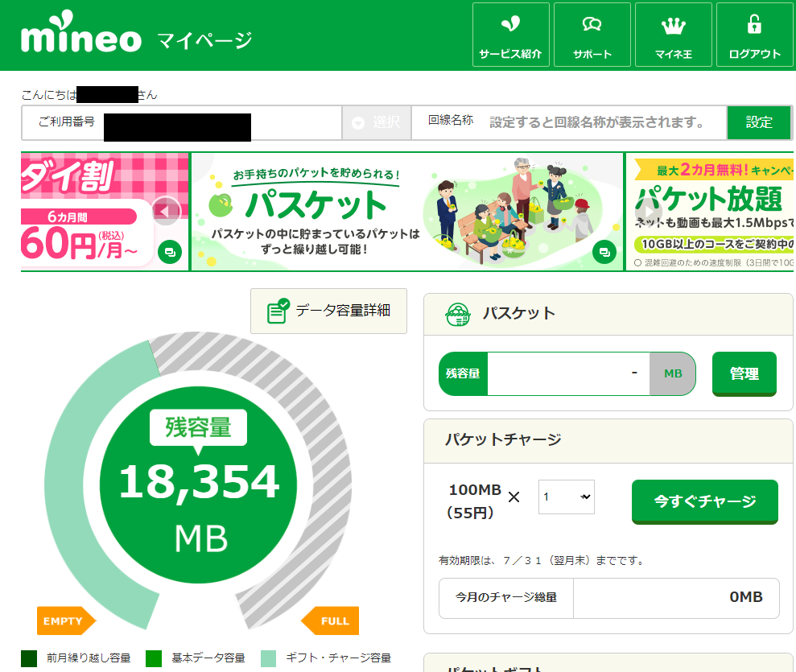Viewport: 796px width, 672px height.
Task: Click previous banner arrow
Action: 166,211
